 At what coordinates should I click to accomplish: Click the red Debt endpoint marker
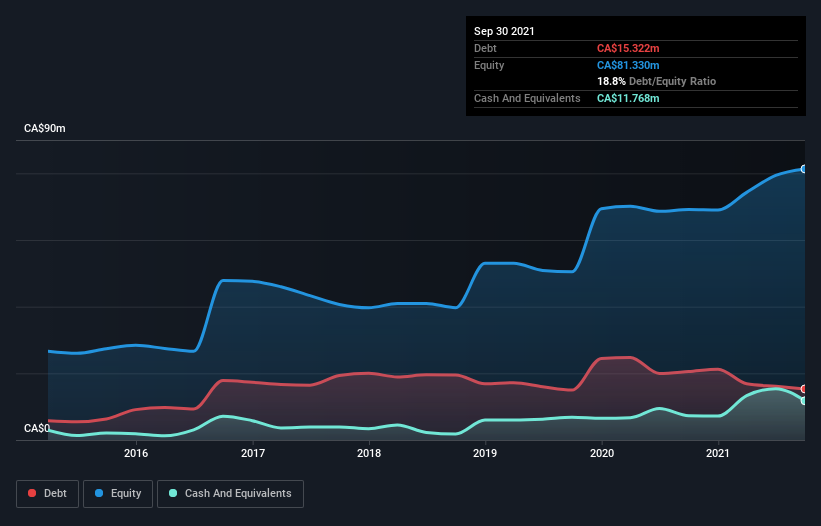click(804, 389)
